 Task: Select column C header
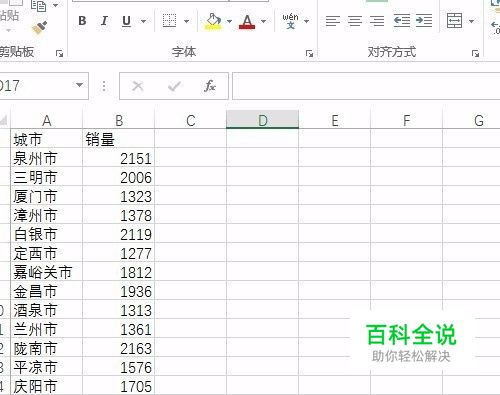point(191,120)
